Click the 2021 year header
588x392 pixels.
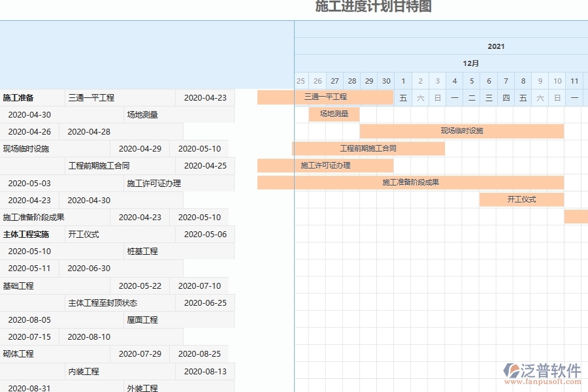[x=497, y=46]
